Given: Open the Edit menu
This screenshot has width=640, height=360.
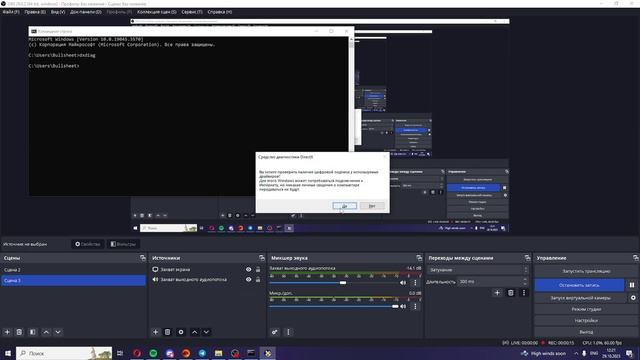Looking at the screenshot, I should [x=35, y=12].
